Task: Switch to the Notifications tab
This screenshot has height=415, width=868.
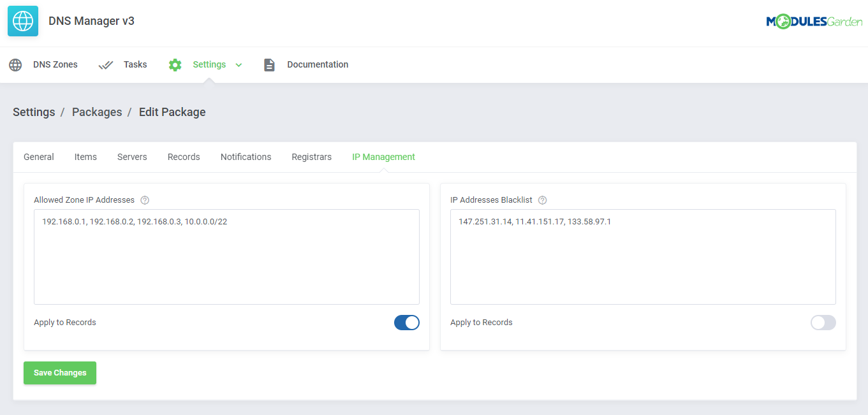Action: pos(246,157)
